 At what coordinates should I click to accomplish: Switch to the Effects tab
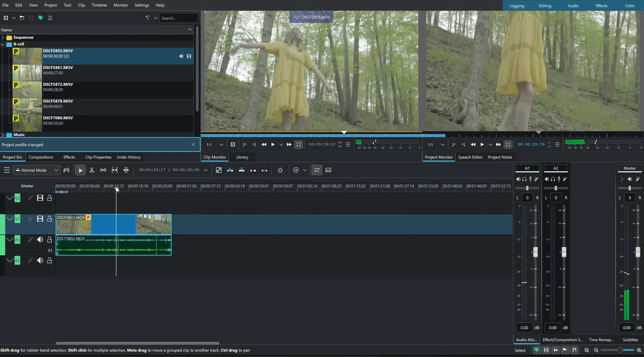(69, 157)
